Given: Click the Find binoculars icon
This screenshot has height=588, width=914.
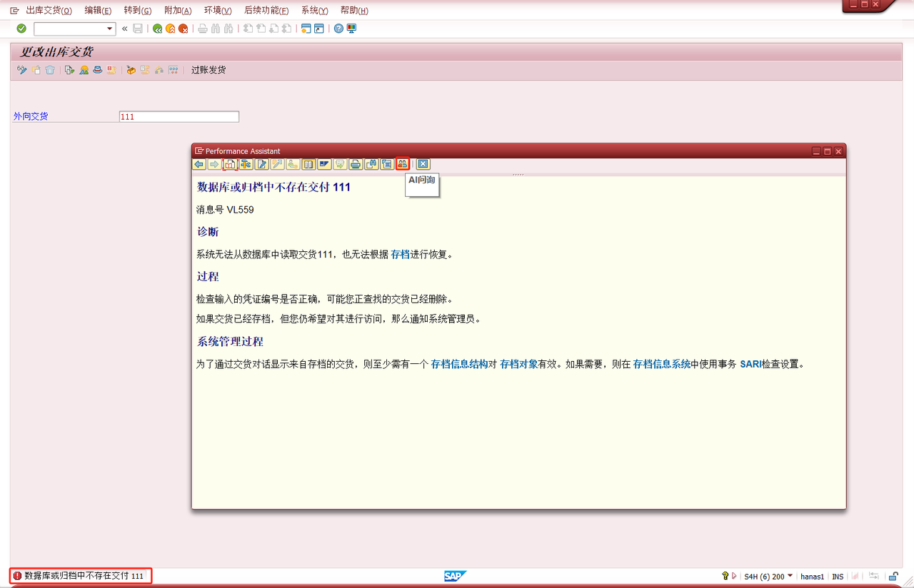Looking at the screenshot, I should (x=216, y=29).
